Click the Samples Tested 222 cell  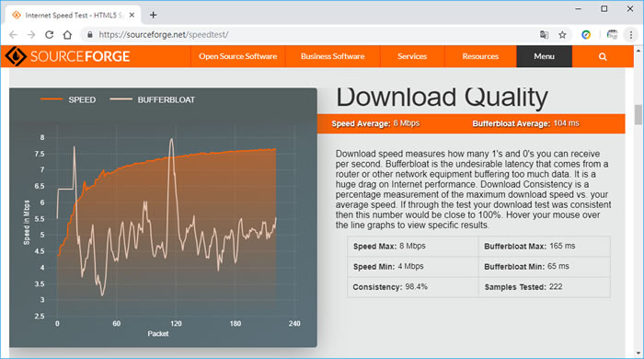[x=545, y=286]
